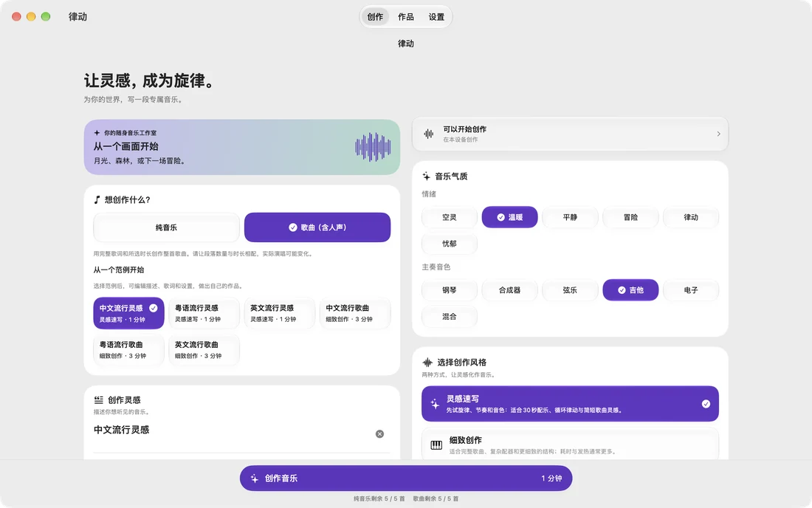Select the 律动 mood chip

tap(691, 218)
